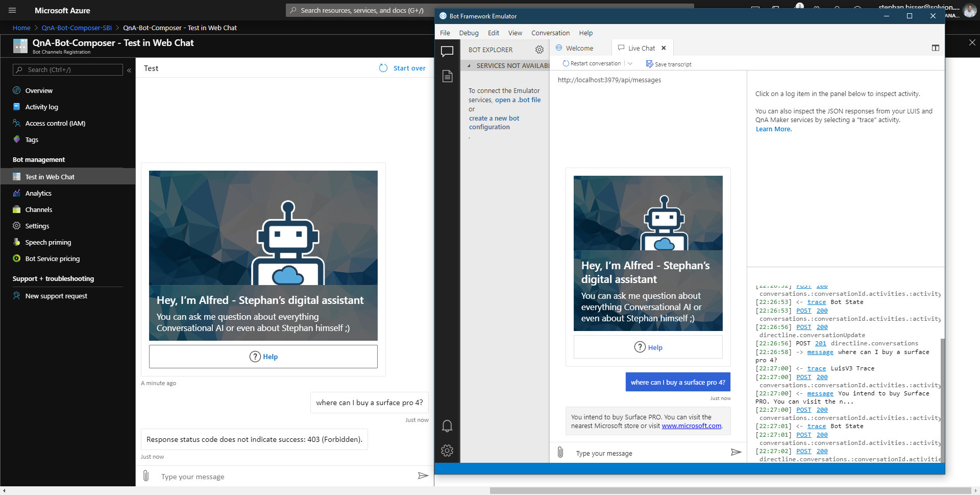Click the Save transcript icon

click(649, 64)
